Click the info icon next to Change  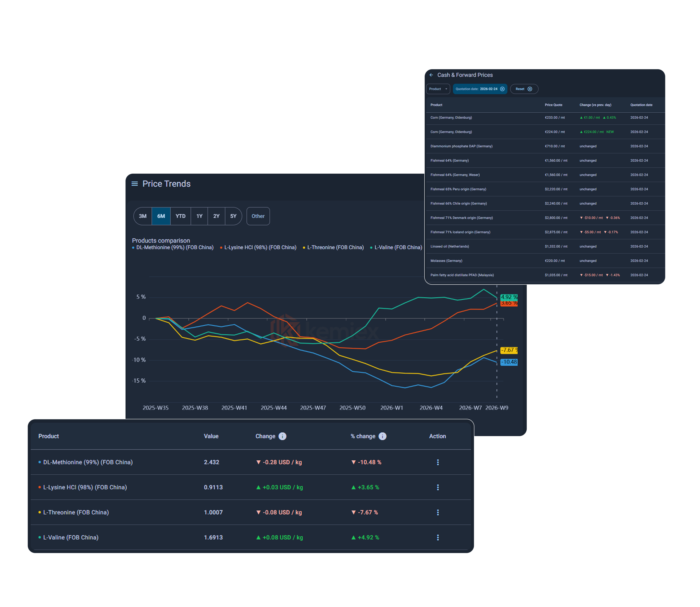pyautogui.click(x=282, y=436)
